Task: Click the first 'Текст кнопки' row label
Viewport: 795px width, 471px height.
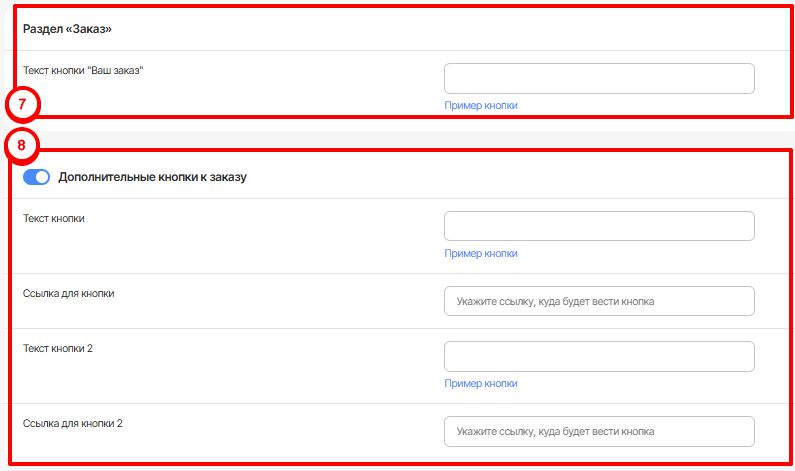Action: (x=53, y=218)
